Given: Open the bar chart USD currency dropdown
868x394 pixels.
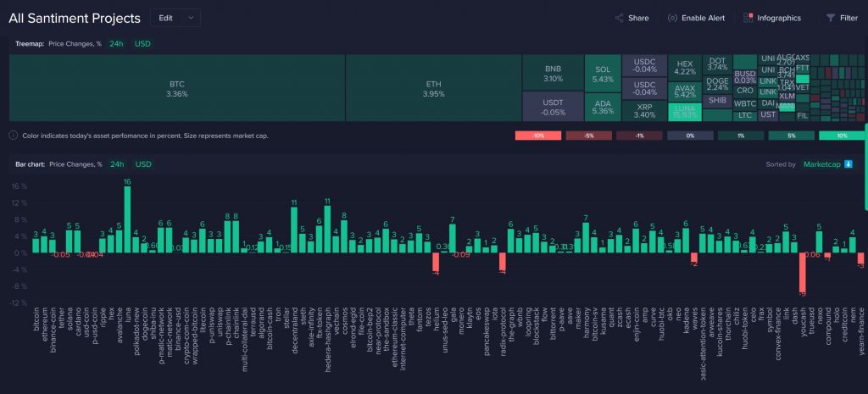Looking at the screenshot, I should 143,164.
